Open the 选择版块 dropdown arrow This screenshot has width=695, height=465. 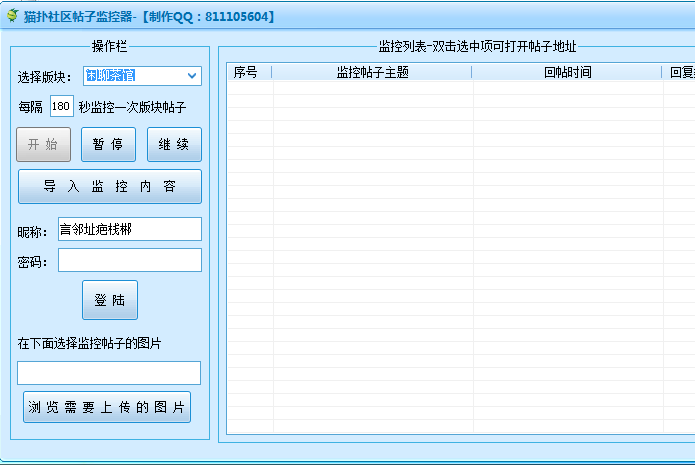pyautogui.click(x=191, y=76)
